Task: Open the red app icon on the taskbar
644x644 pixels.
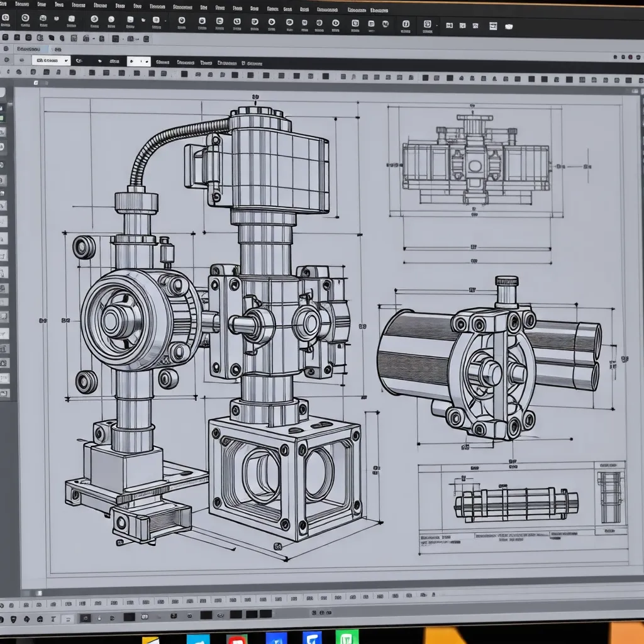Action: [x=237, y=639]
